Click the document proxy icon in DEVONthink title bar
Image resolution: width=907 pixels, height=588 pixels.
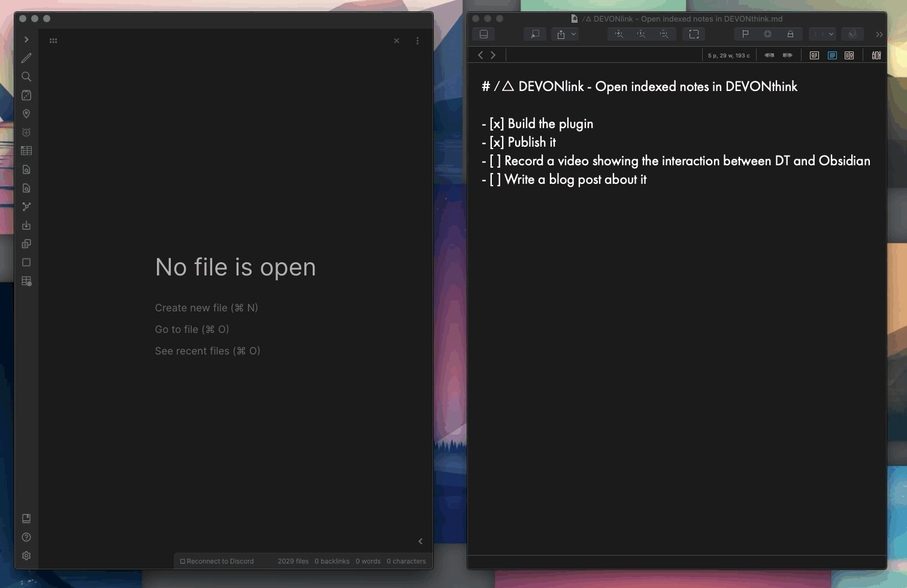pyautogui.click(x=575, y=19)
